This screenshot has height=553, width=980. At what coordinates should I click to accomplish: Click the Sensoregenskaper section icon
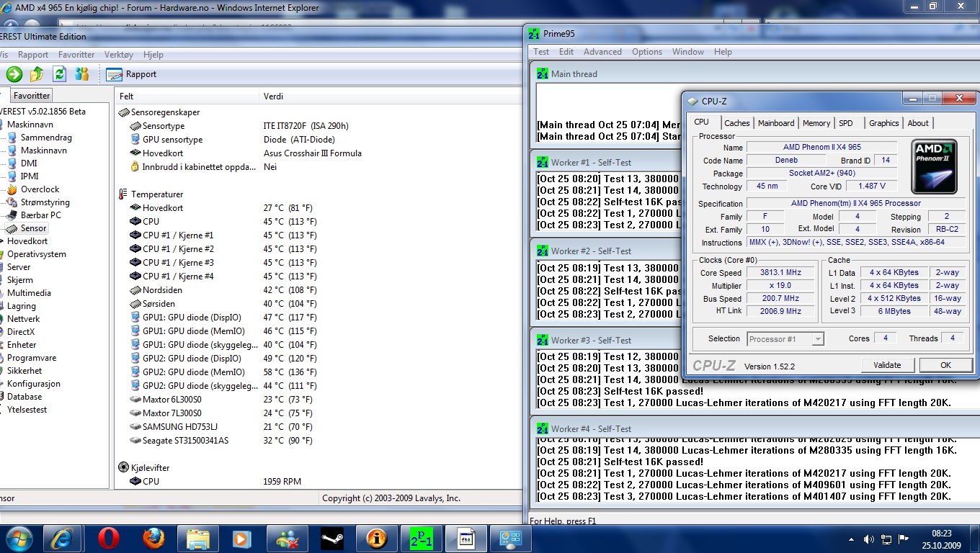[x=123, y=112]
